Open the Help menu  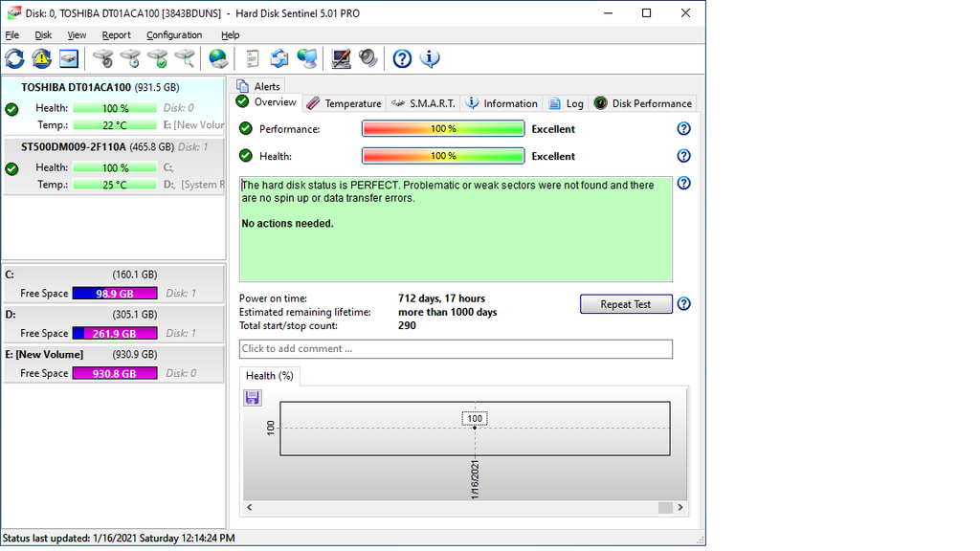[x=230, y=35]
